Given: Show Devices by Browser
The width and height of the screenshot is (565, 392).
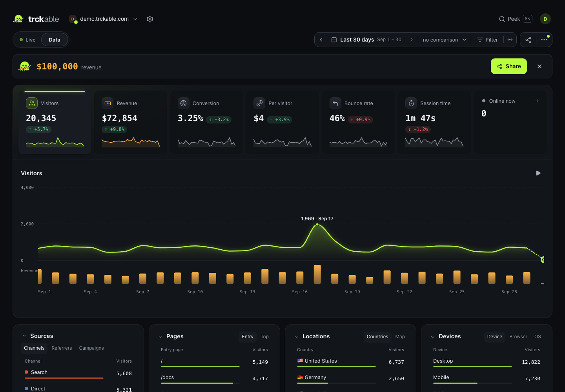Looking at the screenshot, I should 518,336.
